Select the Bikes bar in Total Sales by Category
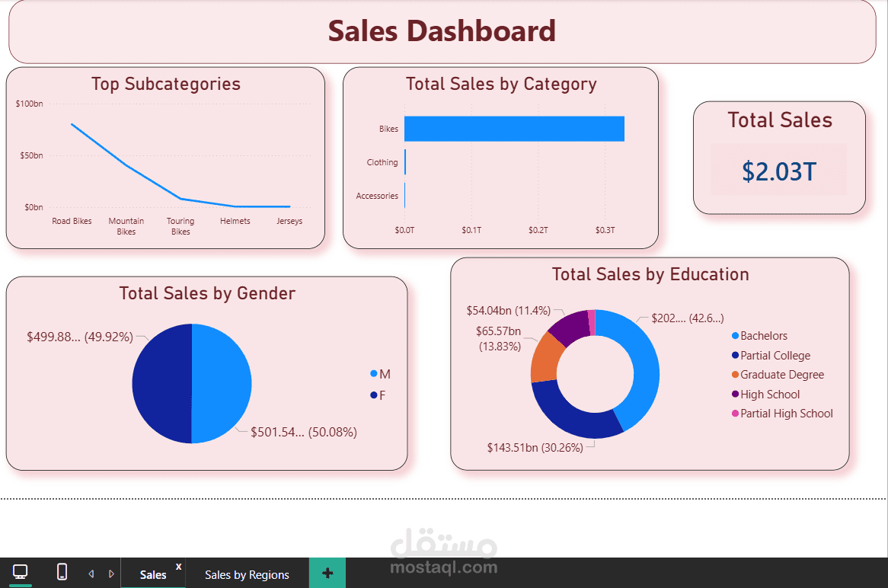This screenshot has width=888, height=588. [x=514, y=128]
